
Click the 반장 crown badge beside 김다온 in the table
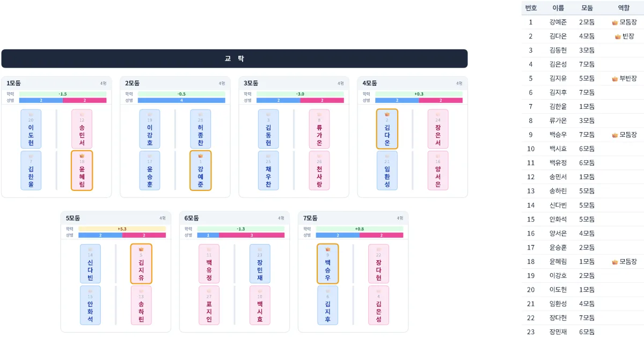click(x=617, y=36)
